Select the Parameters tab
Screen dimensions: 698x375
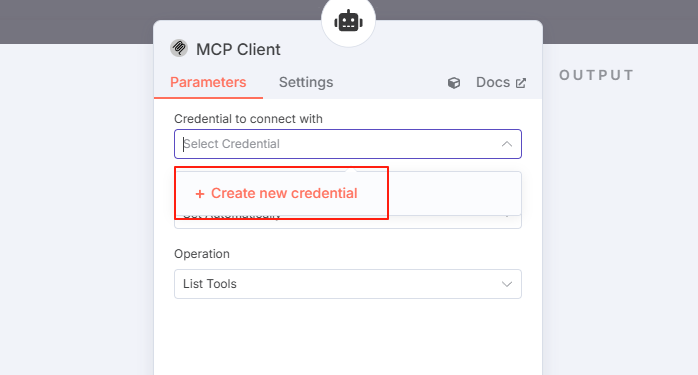coord(208,82)
